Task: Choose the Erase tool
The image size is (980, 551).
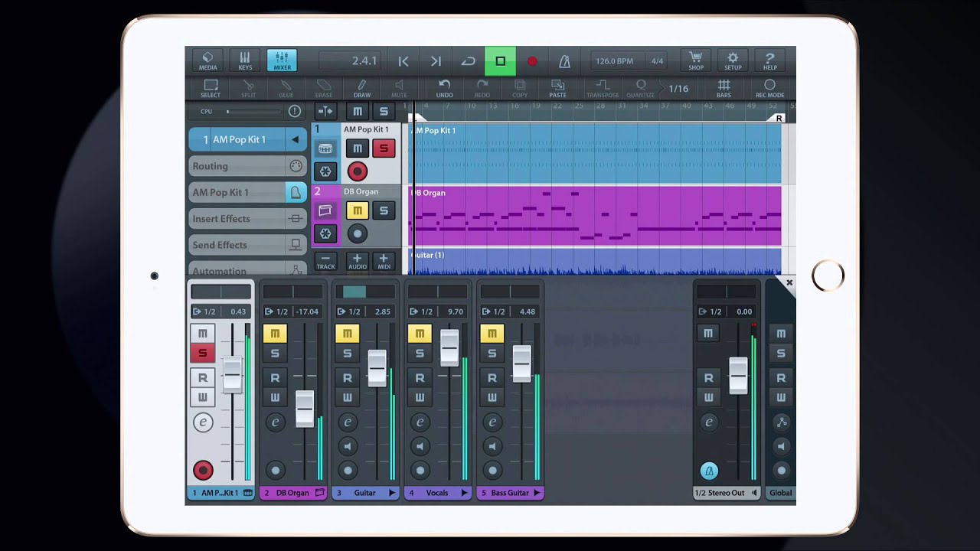Action: (324, 89)
